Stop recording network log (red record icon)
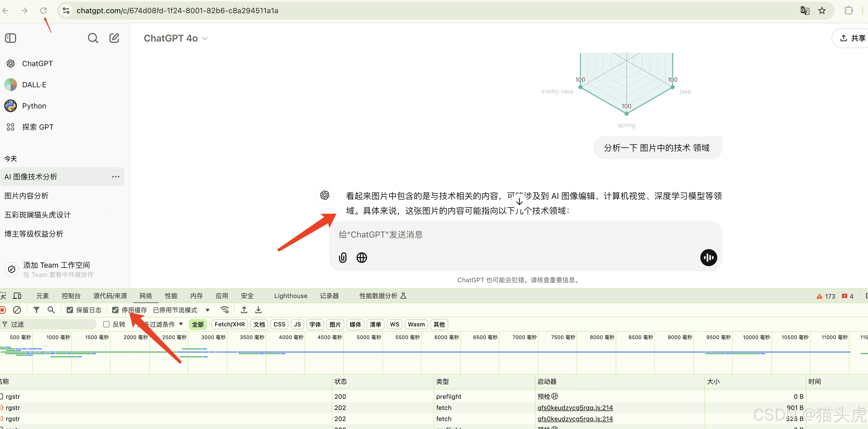This screenshot has width=868, height=429. 3,310
